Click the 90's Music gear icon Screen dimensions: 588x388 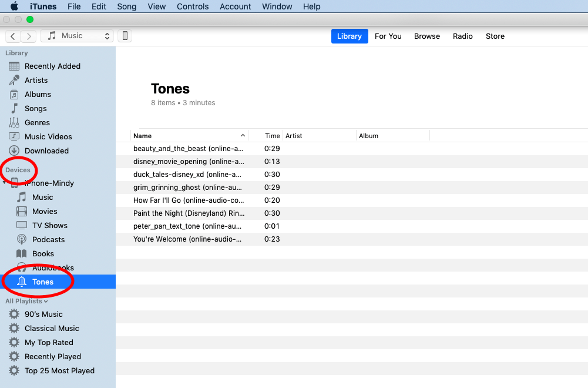(14, 314)
